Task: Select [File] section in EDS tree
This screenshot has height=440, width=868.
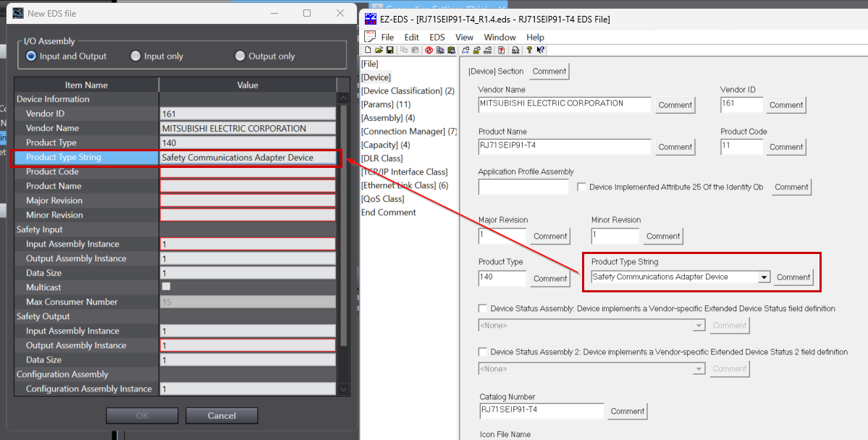Action: click(369, 64)
